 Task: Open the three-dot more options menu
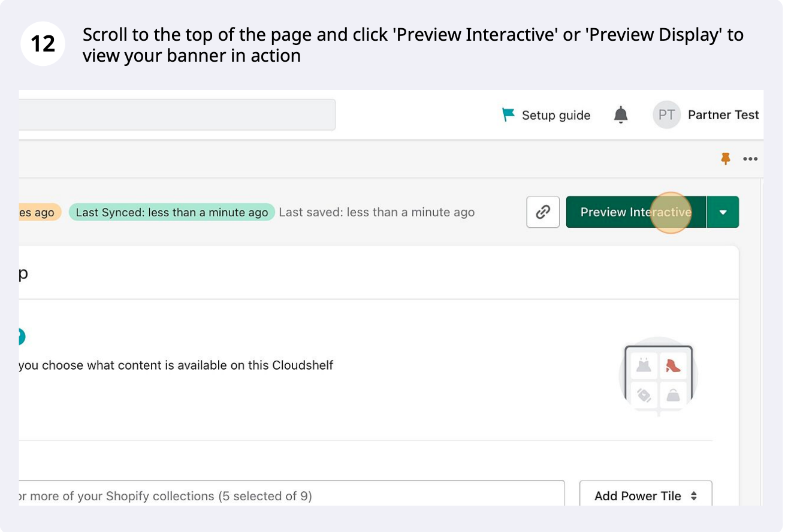(750, 159)
